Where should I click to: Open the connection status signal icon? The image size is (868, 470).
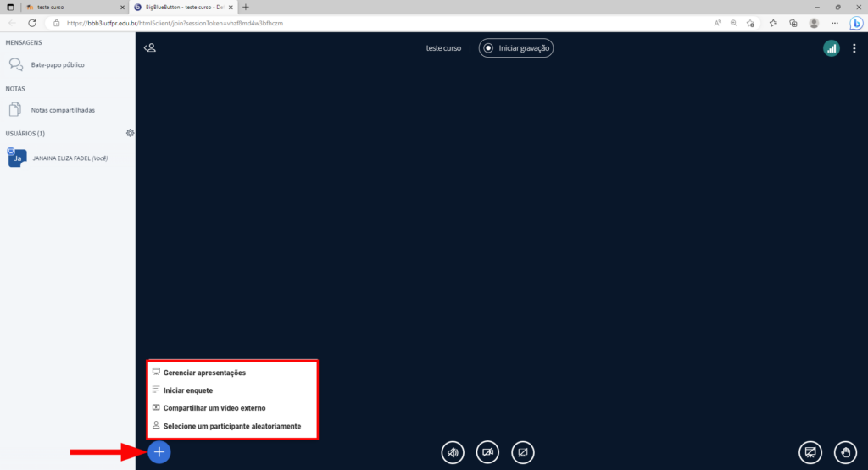pyautogui.click(x=832, y=48)
